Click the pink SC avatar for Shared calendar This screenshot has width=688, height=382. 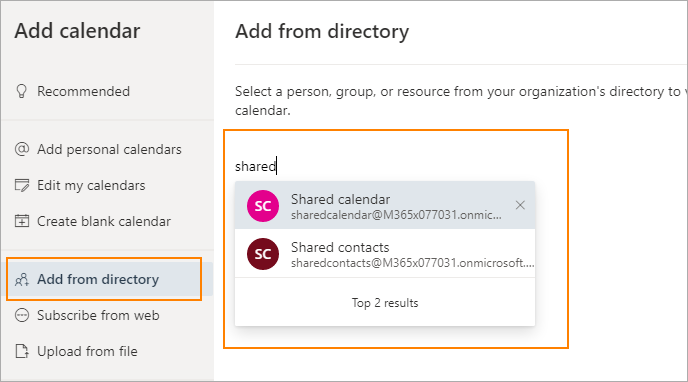pyautogui.click(x=263, y=206)
